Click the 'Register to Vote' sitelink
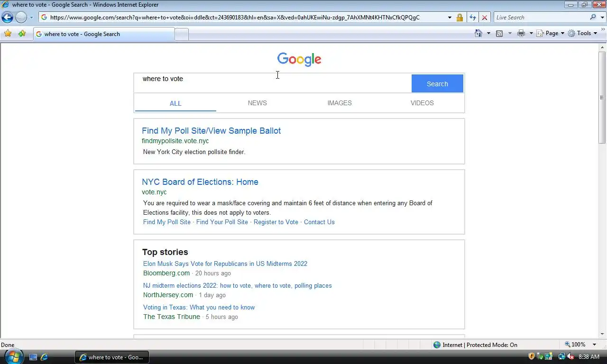 coord(276,222)
